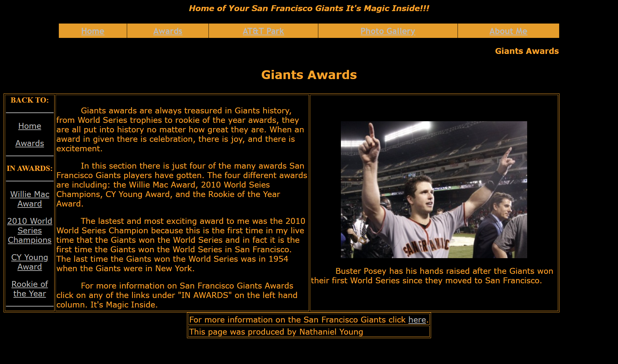View the 2010 World Series Champions page
Viewport: 618px width, 364px height.
(x=29, y=230)
